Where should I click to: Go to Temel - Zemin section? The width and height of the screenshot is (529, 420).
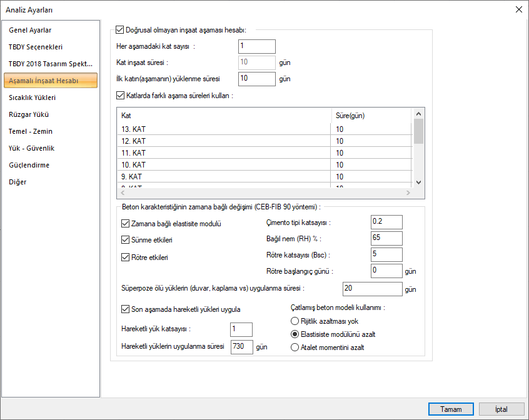click(x=31, y=131)
